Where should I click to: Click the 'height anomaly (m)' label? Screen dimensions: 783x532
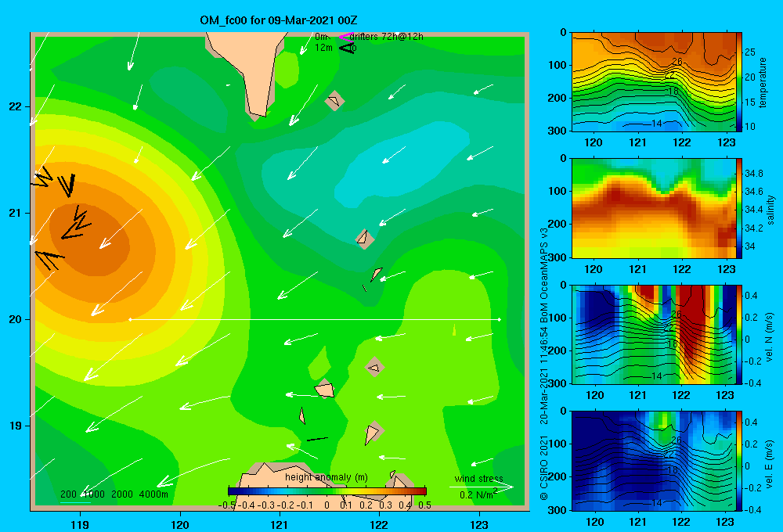point(326,477)
